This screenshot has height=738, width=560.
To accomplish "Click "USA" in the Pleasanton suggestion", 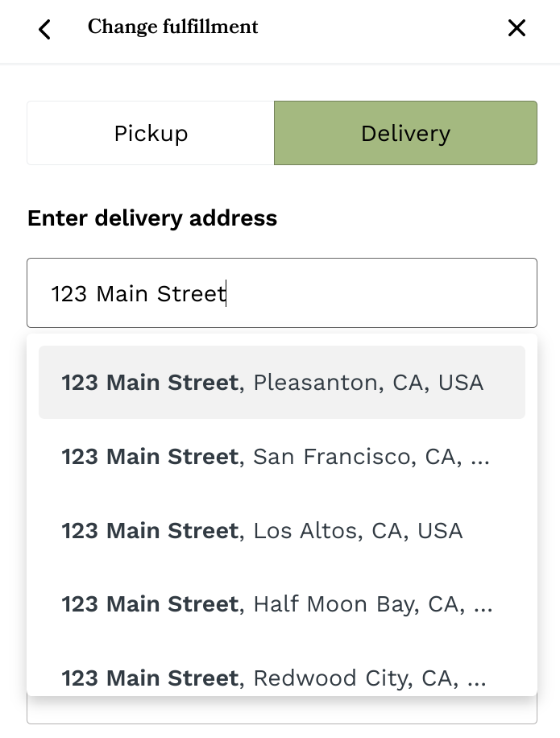I will tap(461, 382).
